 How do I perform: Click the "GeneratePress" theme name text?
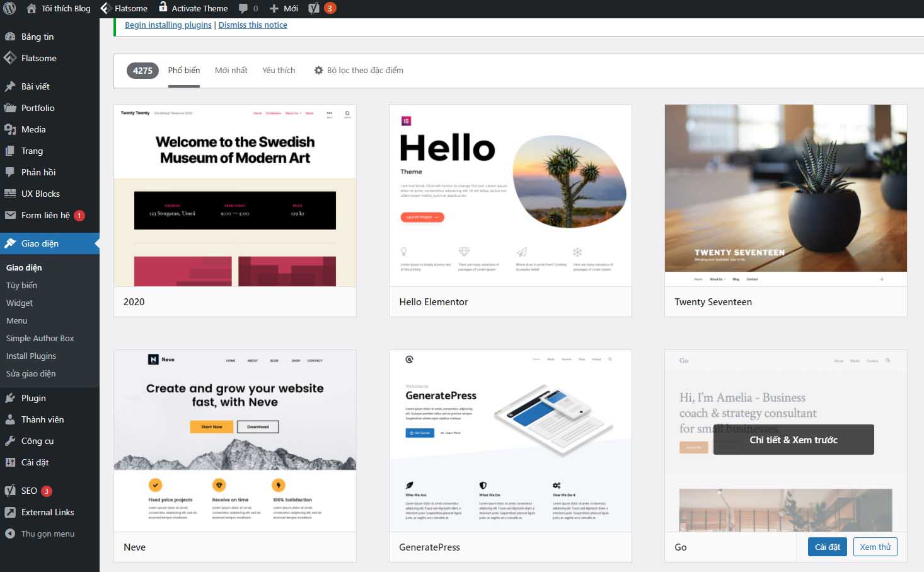click(x=429, y=547)
